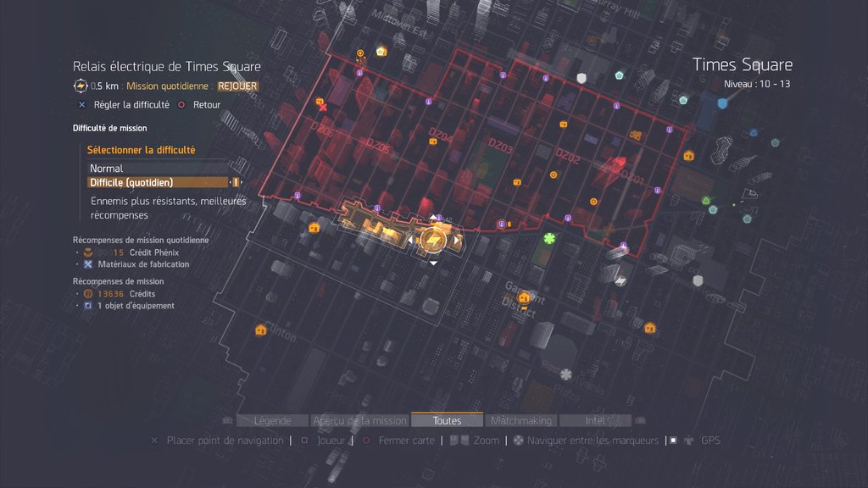Click the DZ01 zone label
The height and width of the screenshot is (488, 868).
632,178
